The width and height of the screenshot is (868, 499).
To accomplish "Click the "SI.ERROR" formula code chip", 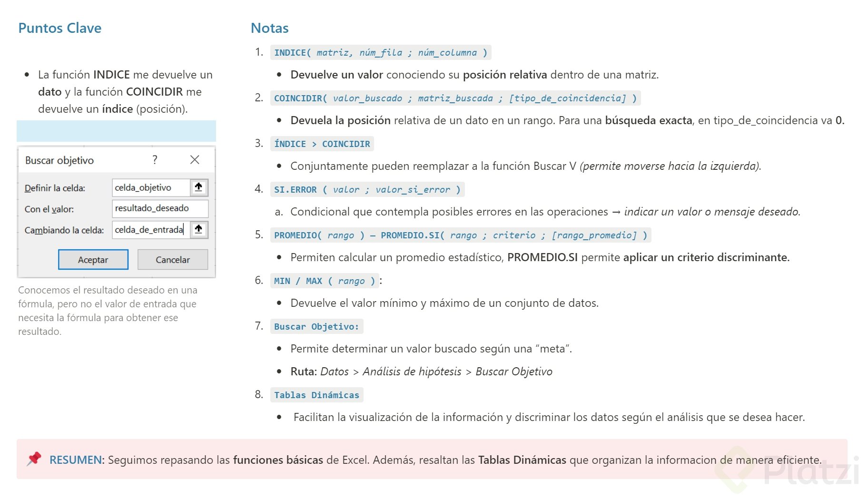I will 295,189.
